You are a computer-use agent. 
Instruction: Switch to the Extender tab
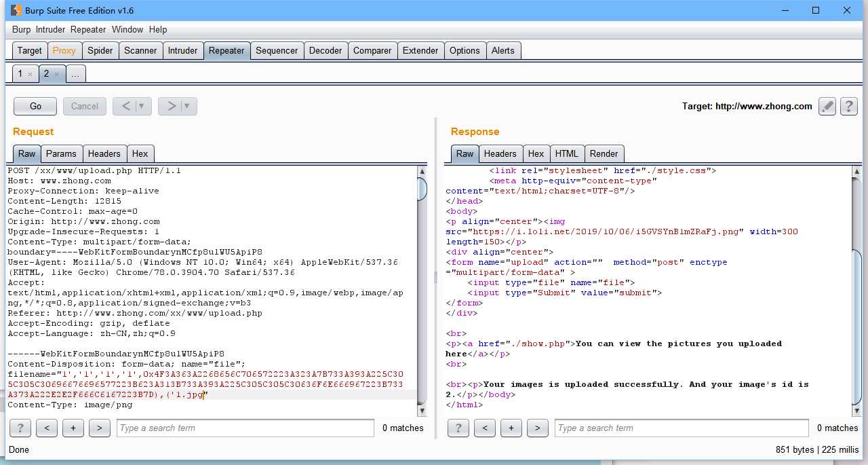point(420,50)
